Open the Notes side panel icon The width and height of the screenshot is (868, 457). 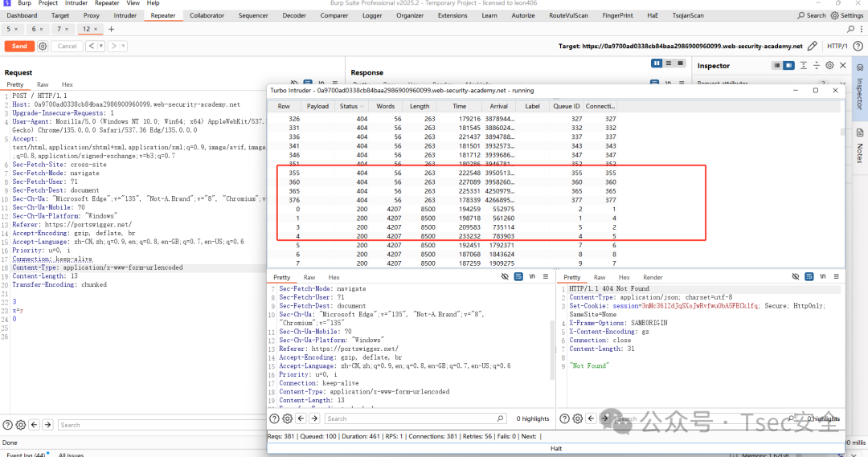pyautogui.click(x=860, y=133)
